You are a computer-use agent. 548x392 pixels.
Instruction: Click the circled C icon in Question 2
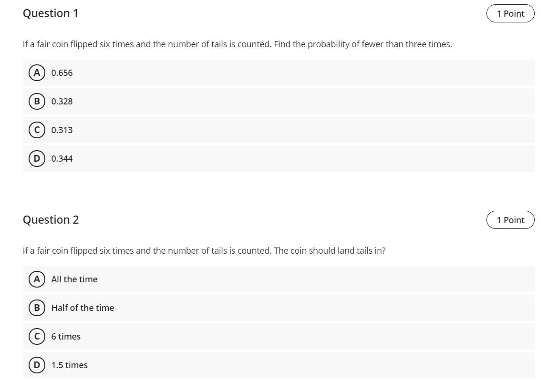(x=36, y=336)
